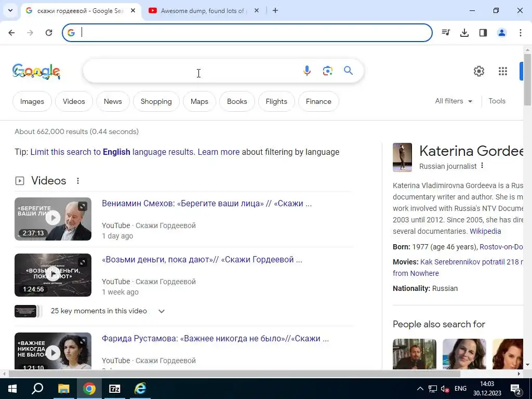Open the Windows Start menu
532x399 pixels.
(12, 389)
